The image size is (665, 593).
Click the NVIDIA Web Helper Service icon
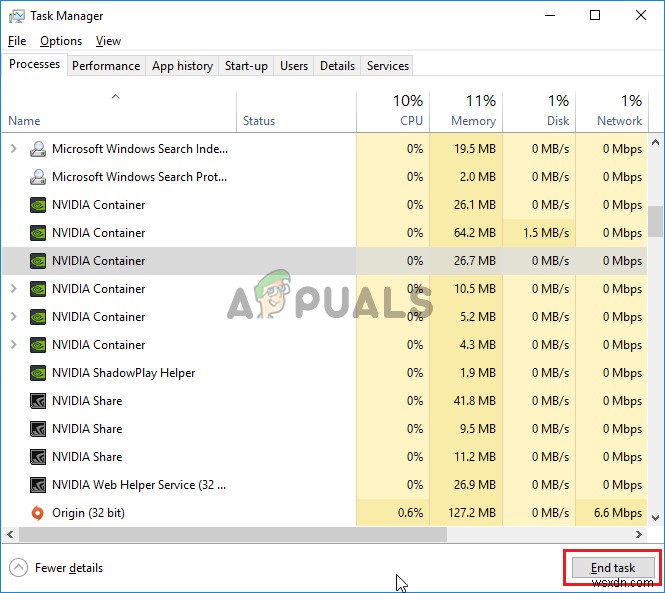38,485
